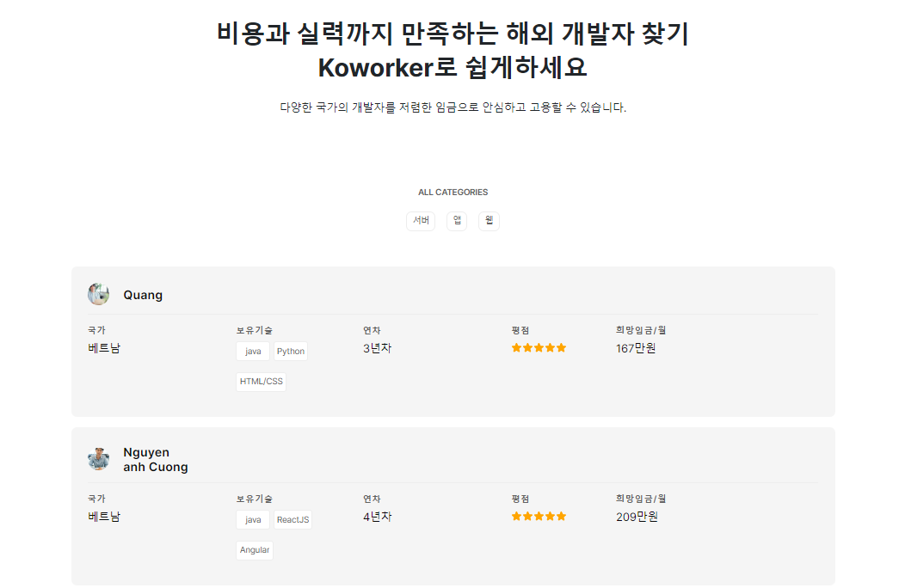Viewport: 899px width, 588px height.
Task: Click the HTML/CSS skill tag
Action: (x=262, y=382)
